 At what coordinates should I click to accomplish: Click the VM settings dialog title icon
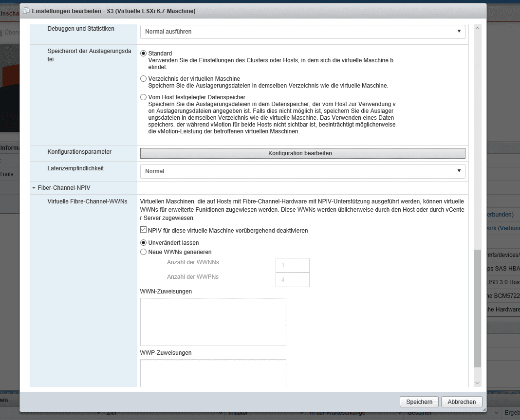tap(26, 11)
